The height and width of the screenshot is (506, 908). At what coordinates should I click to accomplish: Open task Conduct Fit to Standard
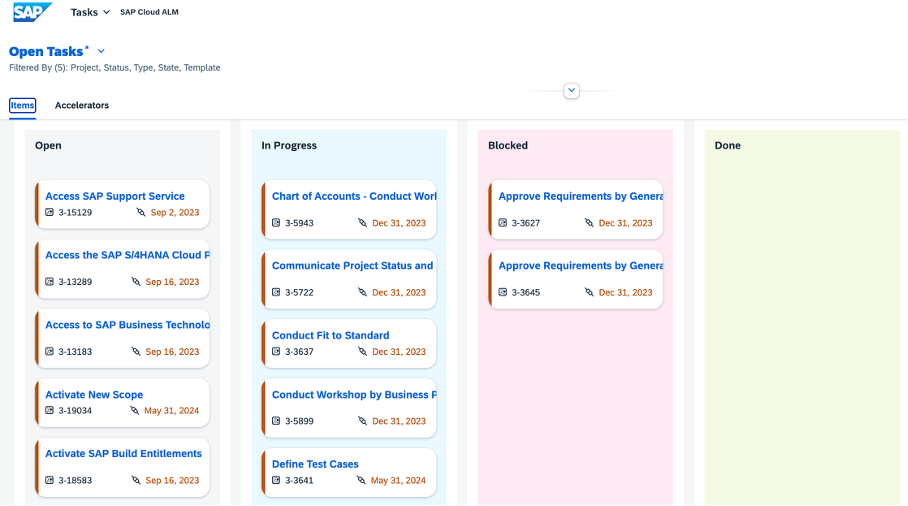click(331, 335)
